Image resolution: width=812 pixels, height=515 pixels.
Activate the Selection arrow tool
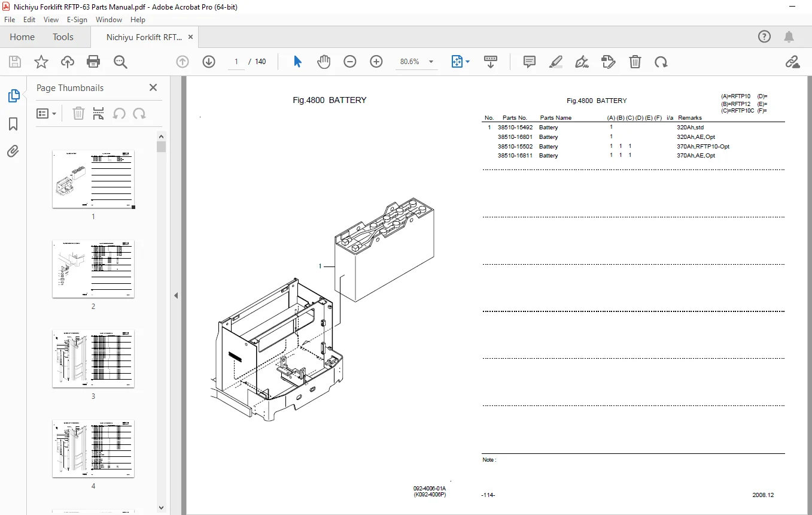[298, 62]
